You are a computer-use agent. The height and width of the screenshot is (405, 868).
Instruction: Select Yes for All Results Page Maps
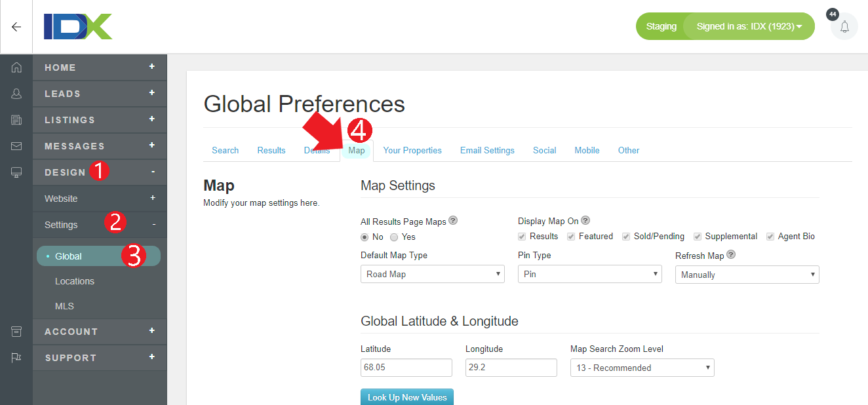[394, 237]
